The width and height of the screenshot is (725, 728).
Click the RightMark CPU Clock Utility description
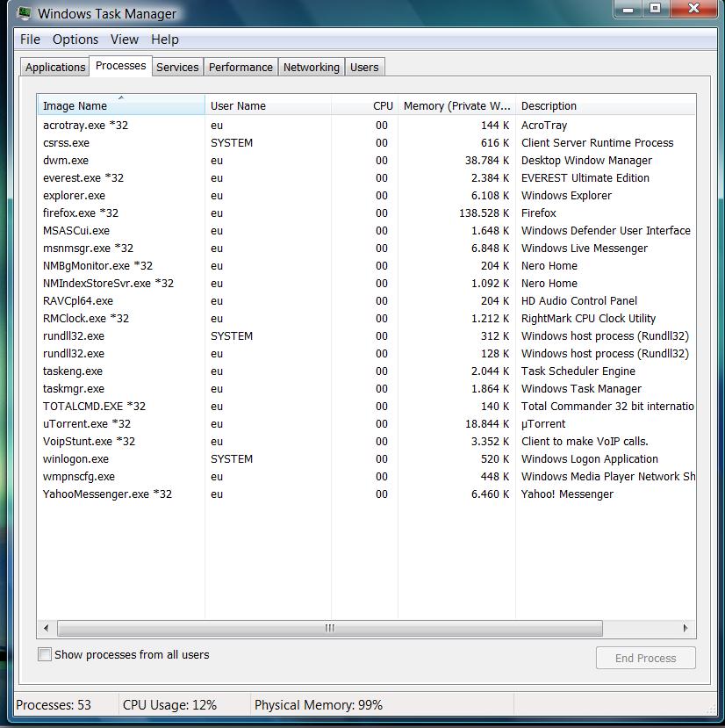point(588,319)
